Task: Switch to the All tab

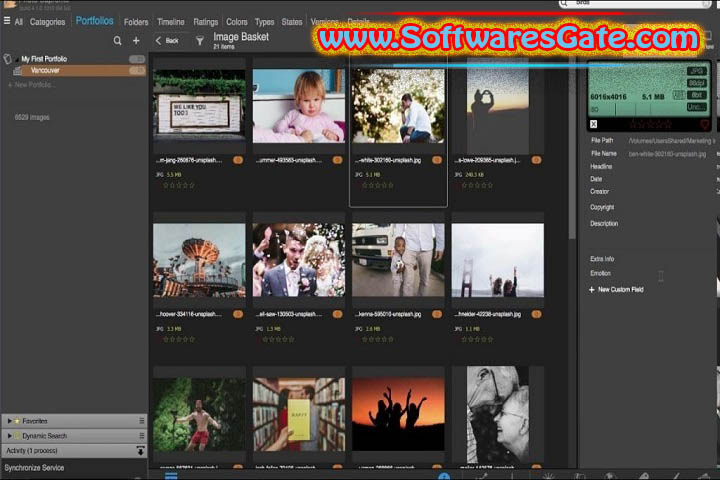Action: [19, 22]
